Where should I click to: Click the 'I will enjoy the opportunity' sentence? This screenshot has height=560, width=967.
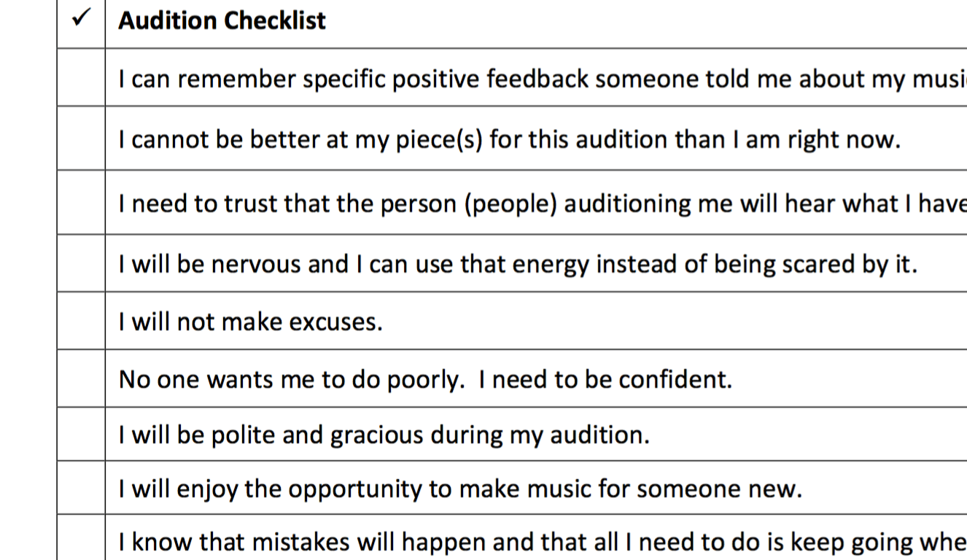459,489
